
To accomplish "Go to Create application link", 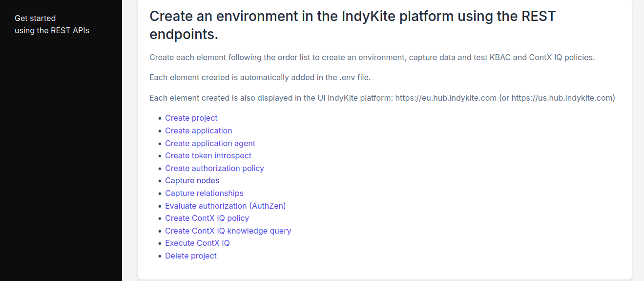I will 198,130.
